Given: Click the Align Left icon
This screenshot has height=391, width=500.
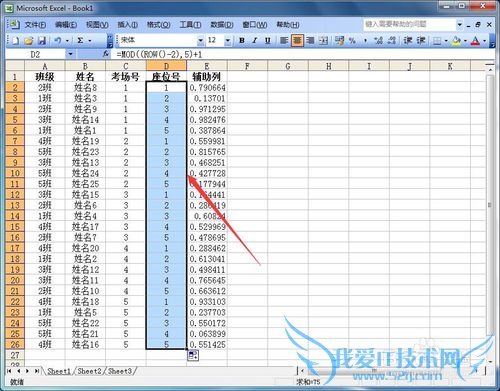Looking at the screenshot, I should [284, 40].
